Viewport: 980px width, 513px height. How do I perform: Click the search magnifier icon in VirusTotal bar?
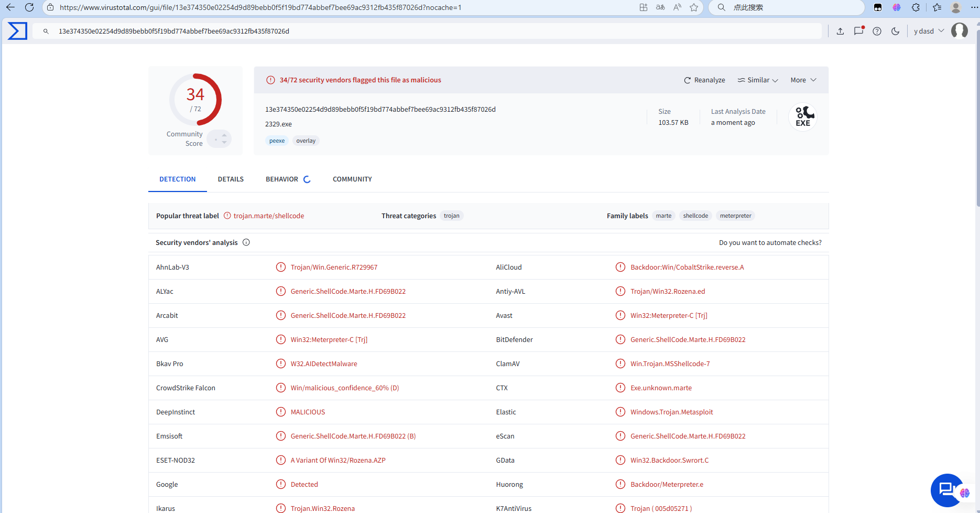[x=46, y=31]
